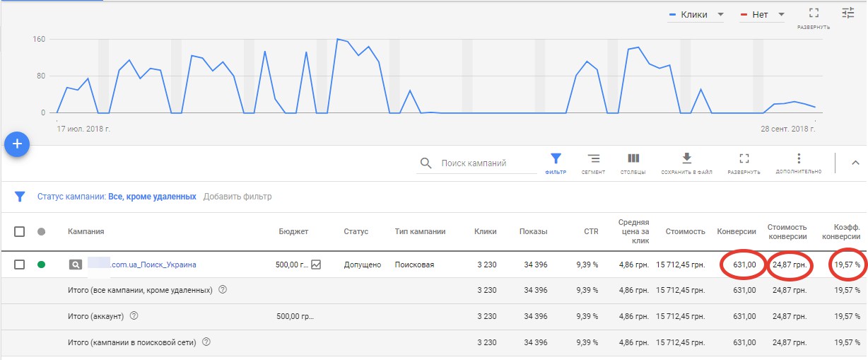The height and width of the screenshot is (360, 868).
Task: Open chart adjustment settings icon
Action: 848,13
